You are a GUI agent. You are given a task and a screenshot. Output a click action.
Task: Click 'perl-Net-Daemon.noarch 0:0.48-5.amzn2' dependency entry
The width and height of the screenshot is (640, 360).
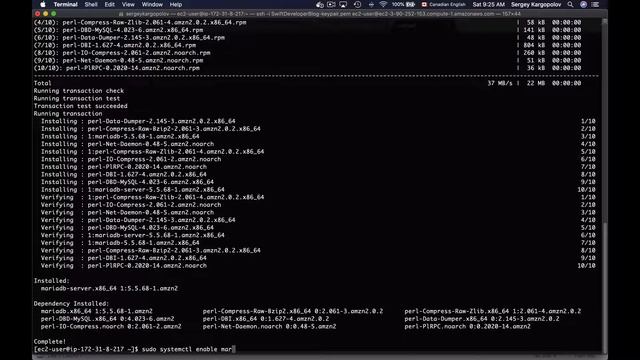[x=269, y=327]
